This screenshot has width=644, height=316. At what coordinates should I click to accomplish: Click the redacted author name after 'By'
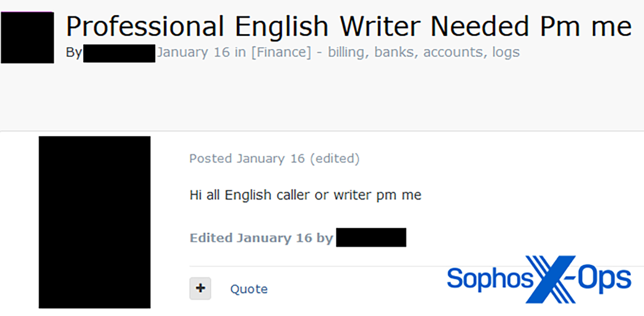(x=119, y=53)
